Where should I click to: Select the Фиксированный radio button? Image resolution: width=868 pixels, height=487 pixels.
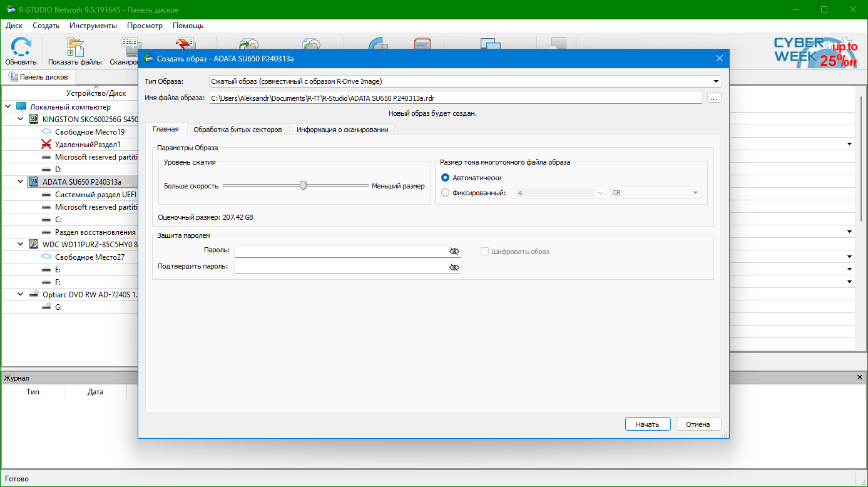(x=446, y=193)
